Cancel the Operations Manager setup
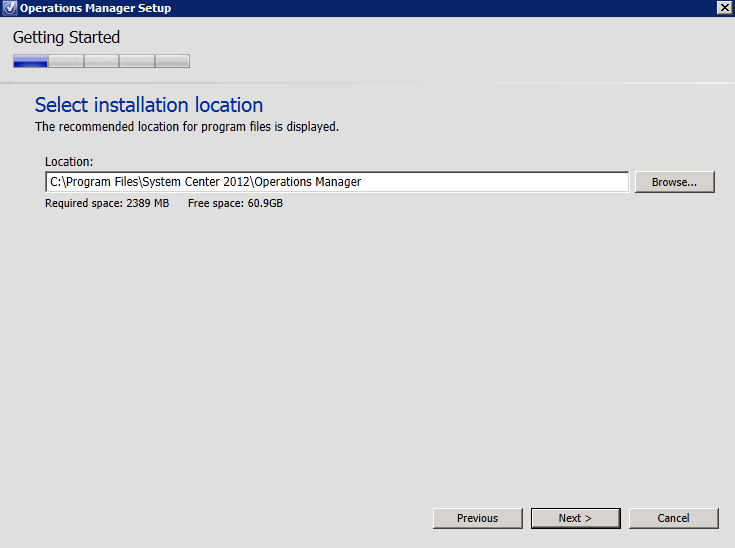Viewport: 735px width, 548px height. coord(674,518)
